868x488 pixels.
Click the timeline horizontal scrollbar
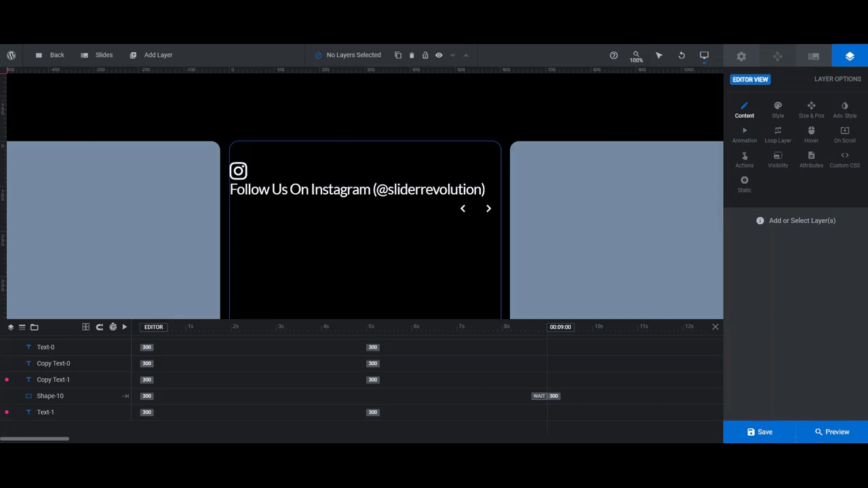tap(35, 439)
